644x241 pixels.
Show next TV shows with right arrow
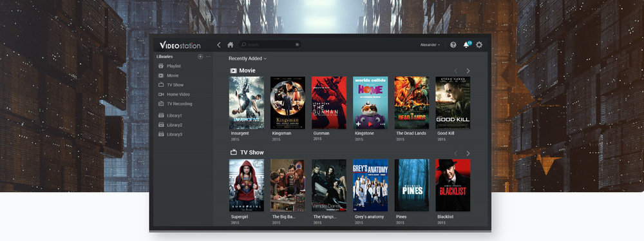[468, 153]
